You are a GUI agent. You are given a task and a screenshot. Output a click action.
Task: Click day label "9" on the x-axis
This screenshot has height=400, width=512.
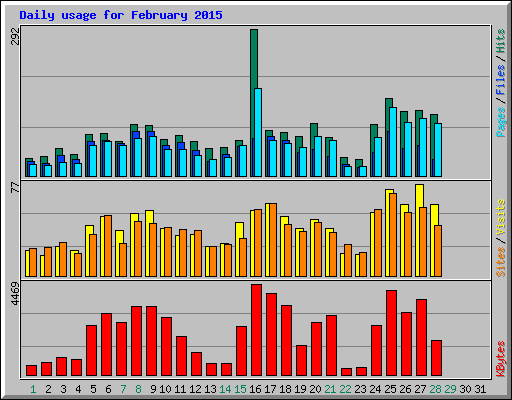(x=153, y=389)
